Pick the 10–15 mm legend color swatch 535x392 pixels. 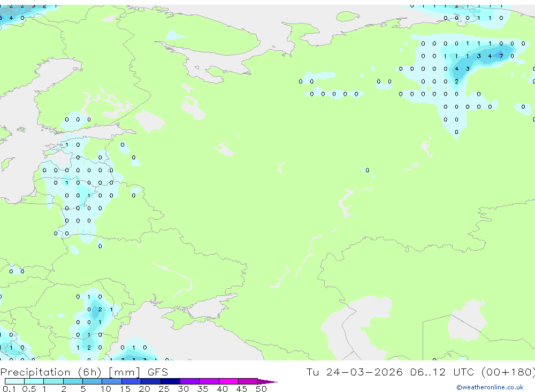(x=112, y=381)
